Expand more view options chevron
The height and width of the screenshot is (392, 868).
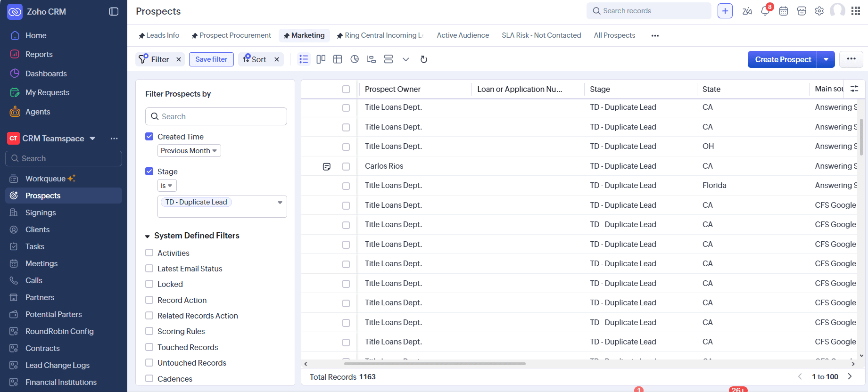[x=405, y=59]
